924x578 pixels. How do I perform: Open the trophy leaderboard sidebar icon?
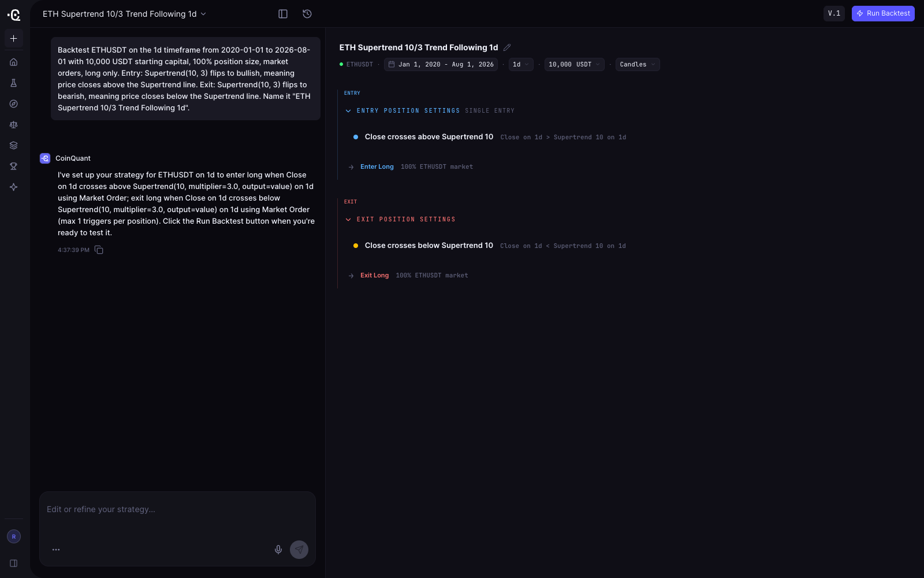pos(14,166)
